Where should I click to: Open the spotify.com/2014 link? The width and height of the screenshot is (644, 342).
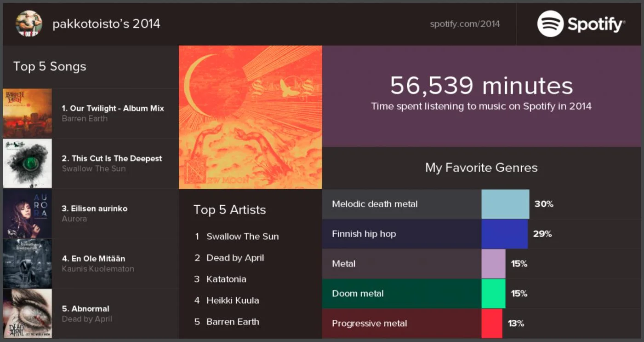click(x=465, y=24)
